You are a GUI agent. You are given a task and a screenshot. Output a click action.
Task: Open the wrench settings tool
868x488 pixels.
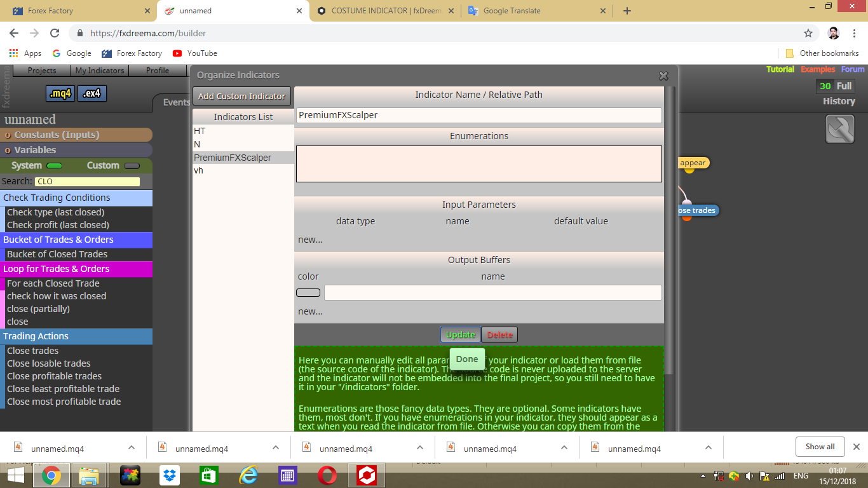tap(840, 129)
